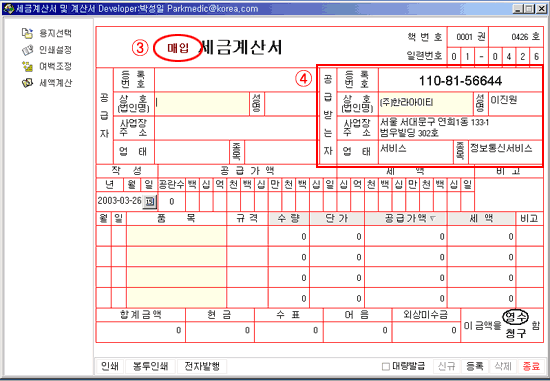Toggle the circled 매입 label
Screen dimensions: 550x381
[x=177, y=48]
